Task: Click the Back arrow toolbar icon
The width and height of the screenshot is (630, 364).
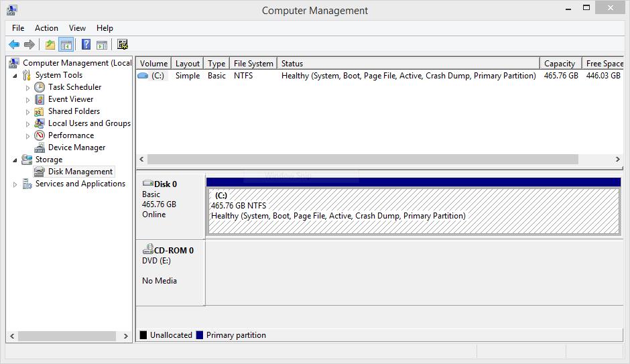Action: point(13,45)
